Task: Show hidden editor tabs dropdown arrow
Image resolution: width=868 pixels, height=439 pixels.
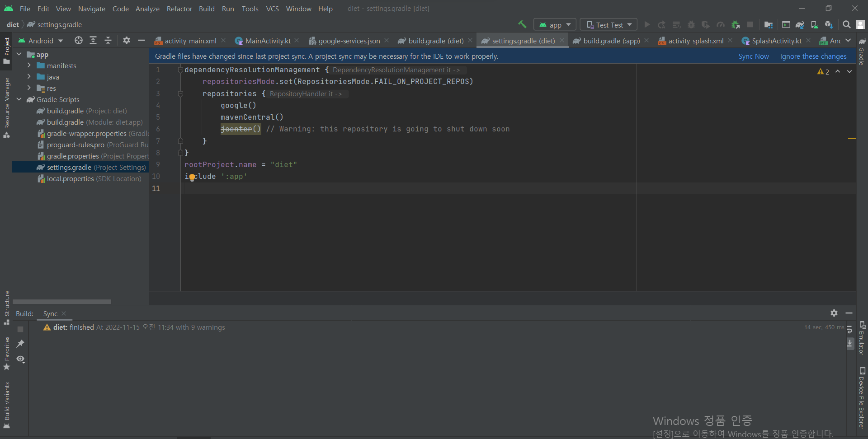Action: point(848,40)
